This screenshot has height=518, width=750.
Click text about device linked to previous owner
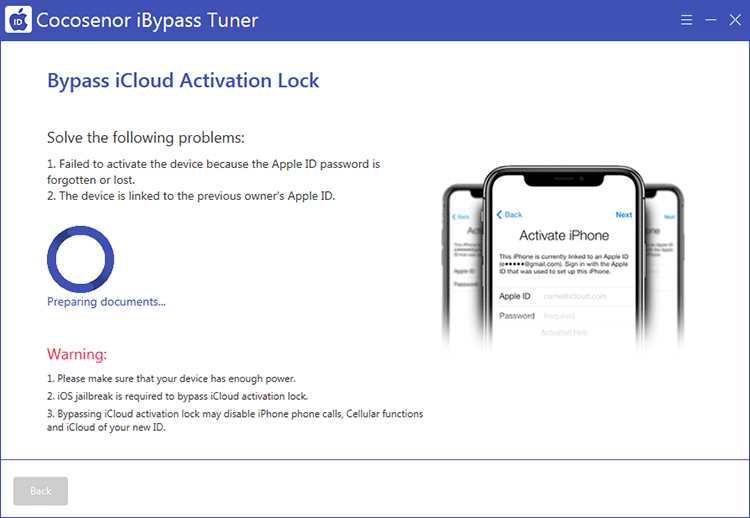click(x=191, y=196)
